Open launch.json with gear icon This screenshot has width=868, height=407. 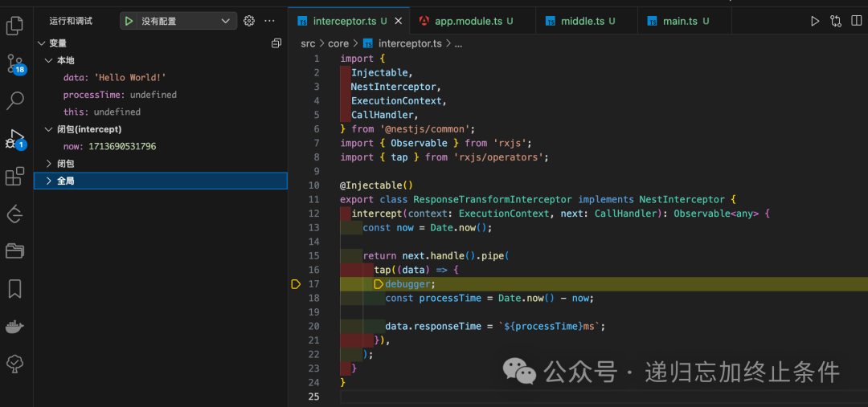(x=249, y=21)
